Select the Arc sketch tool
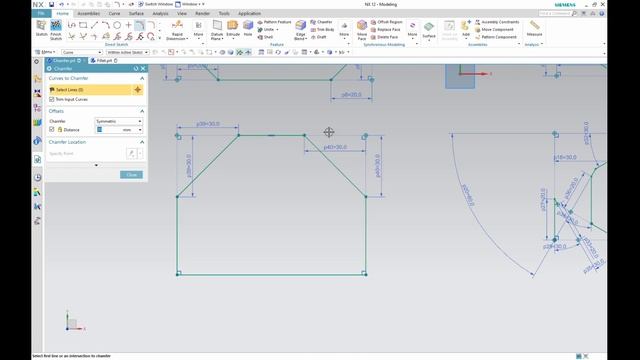The width and height of the screenshot is (640, 360). pos(106,25)
